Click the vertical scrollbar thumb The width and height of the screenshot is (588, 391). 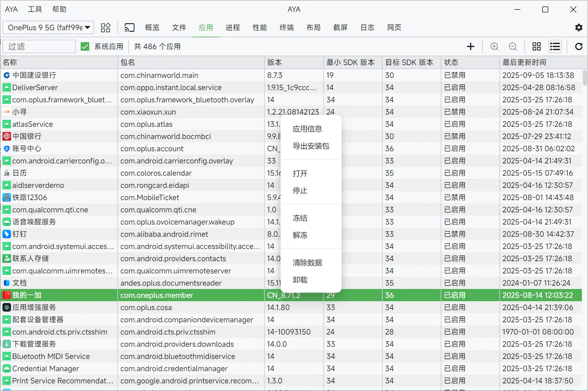585,78
